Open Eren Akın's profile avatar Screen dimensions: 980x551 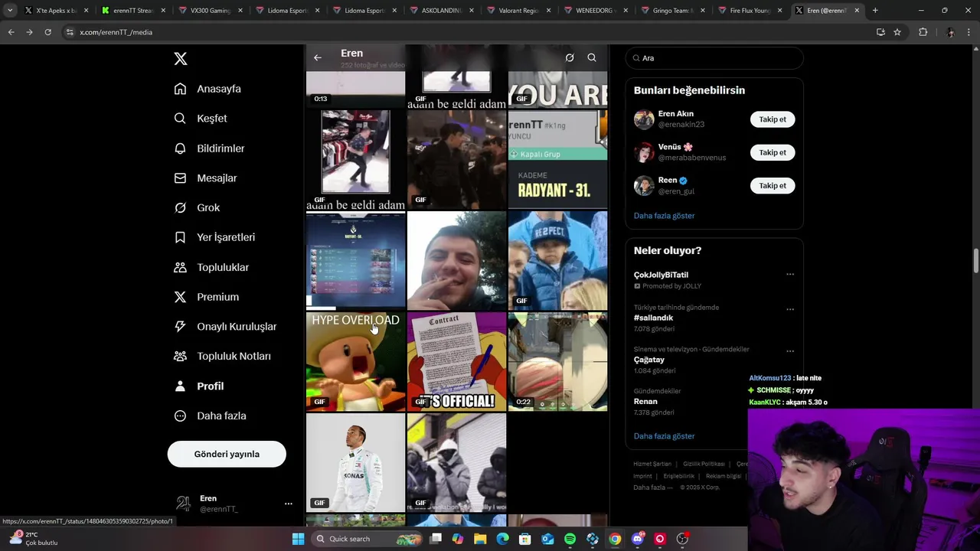tap(644, 119)
